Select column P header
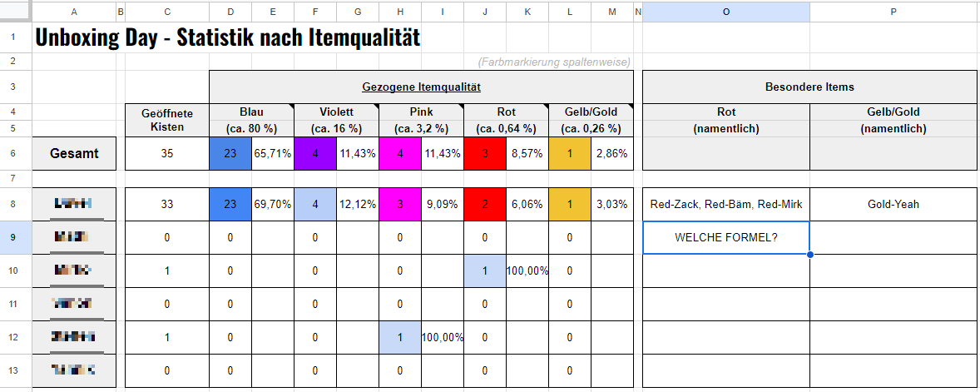The image size is (980, 392). (x=893, y=12)
